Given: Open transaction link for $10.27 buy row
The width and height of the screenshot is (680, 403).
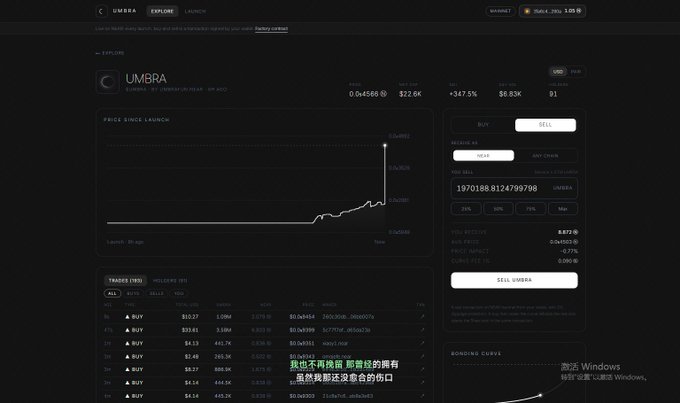Looking at the screenshot, I should (x=422, y=317).
